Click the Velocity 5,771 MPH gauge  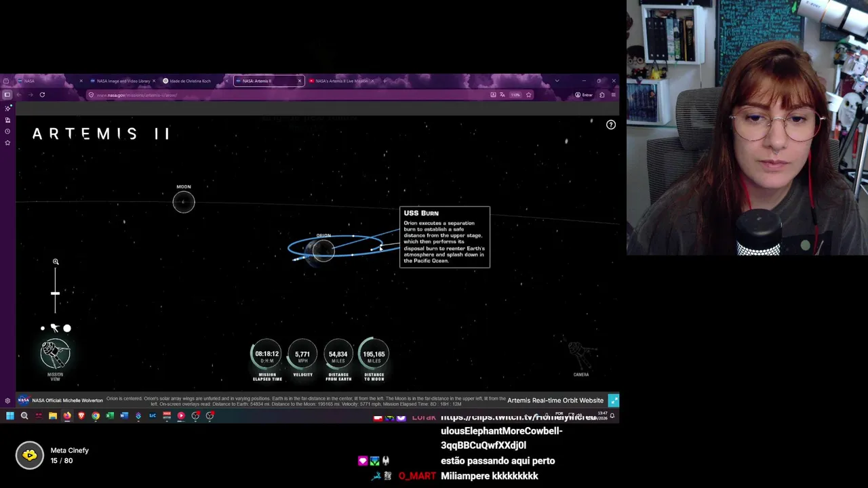(302, 354)
